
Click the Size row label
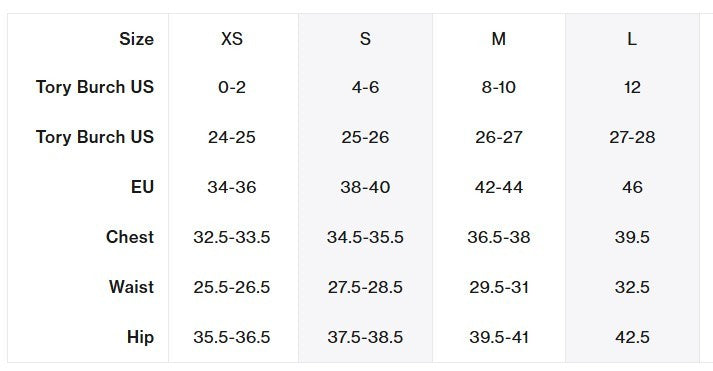(x=136, y=39)
